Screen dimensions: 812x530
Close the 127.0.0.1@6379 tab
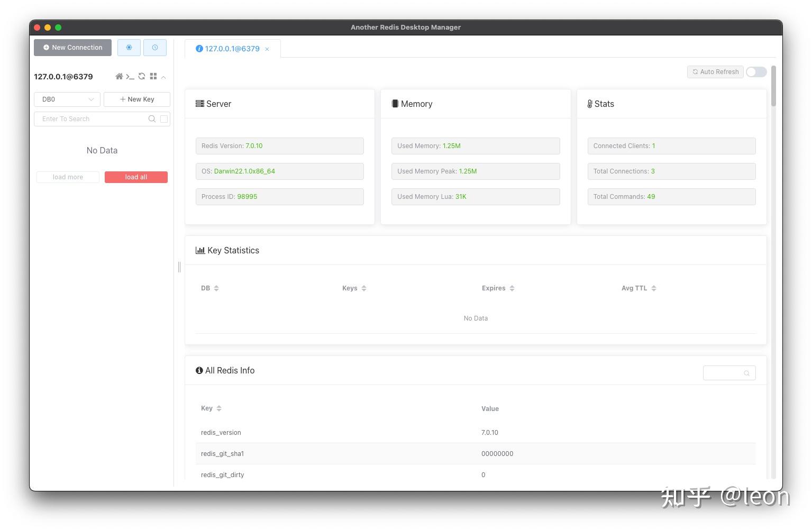pyautogui.click(x=267, y=49)
